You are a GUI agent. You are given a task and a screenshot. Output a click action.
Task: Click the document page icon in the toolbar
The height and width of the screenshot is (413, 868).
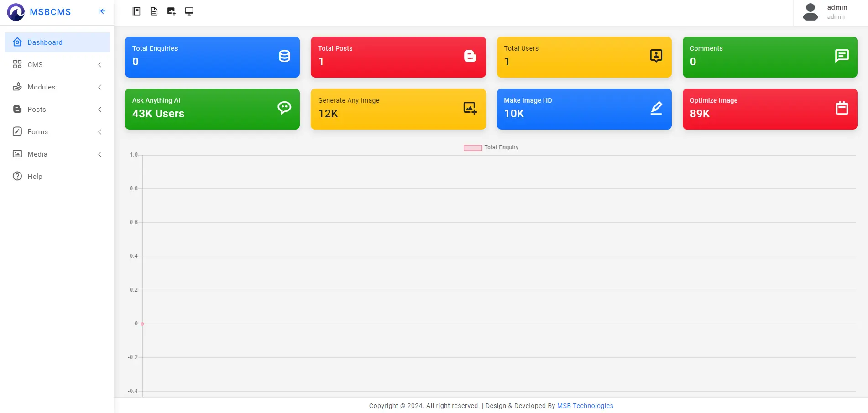click(x=154, y=11)
